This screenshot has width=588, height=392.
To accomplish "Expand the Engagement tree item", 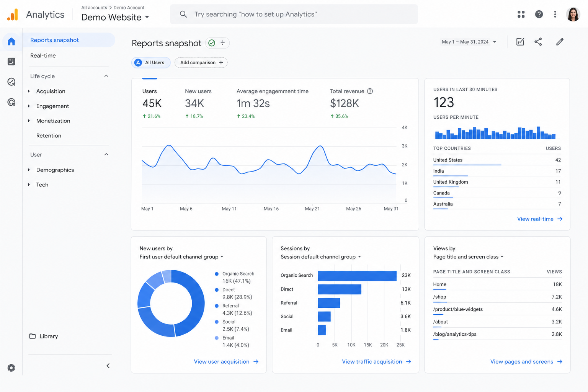I will coord(29,106).
